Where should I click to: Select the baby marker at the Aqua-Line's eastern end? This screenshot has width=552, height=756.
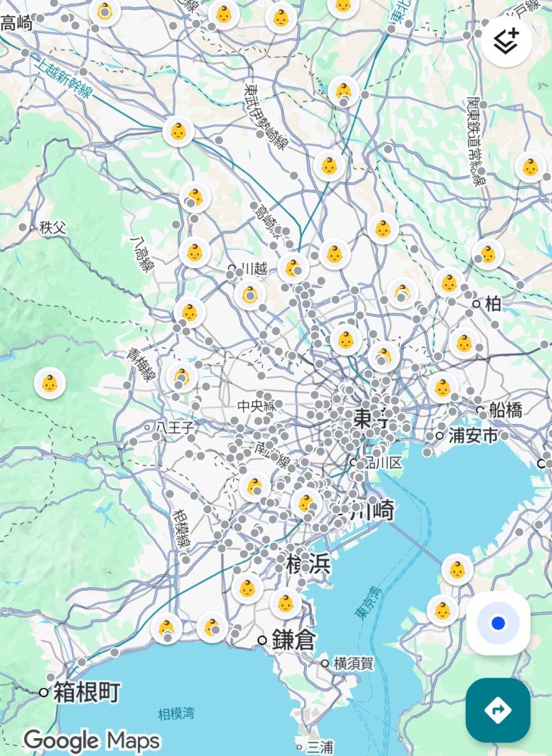(457, 570)
